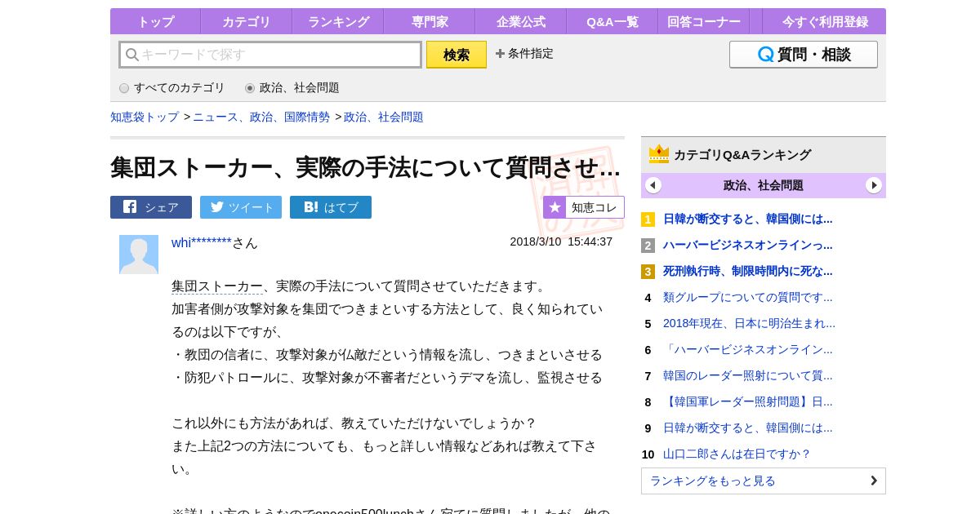The height and width of the screenshot is (514, 980).
Task: Click the Q icon on 質問・相談 button
Action: pos(766,55)
